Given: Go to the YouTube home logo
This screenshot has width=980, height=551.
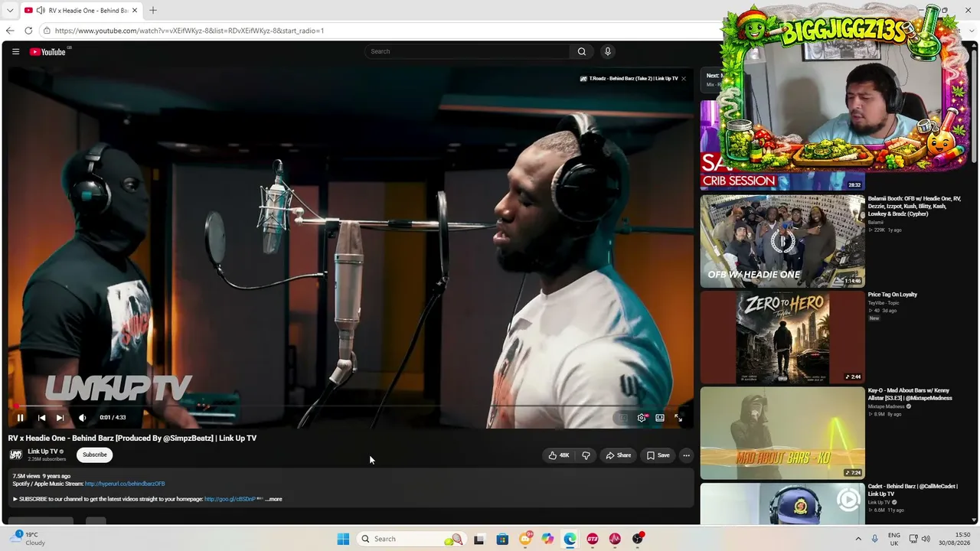Looking at the screenshot, I should (x=48, y=51).
